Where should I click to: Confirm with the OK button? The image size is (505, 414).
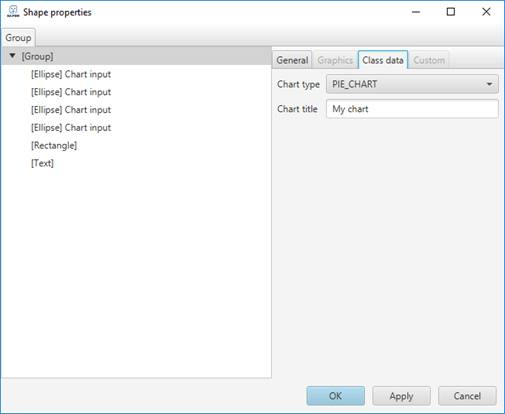335,396
